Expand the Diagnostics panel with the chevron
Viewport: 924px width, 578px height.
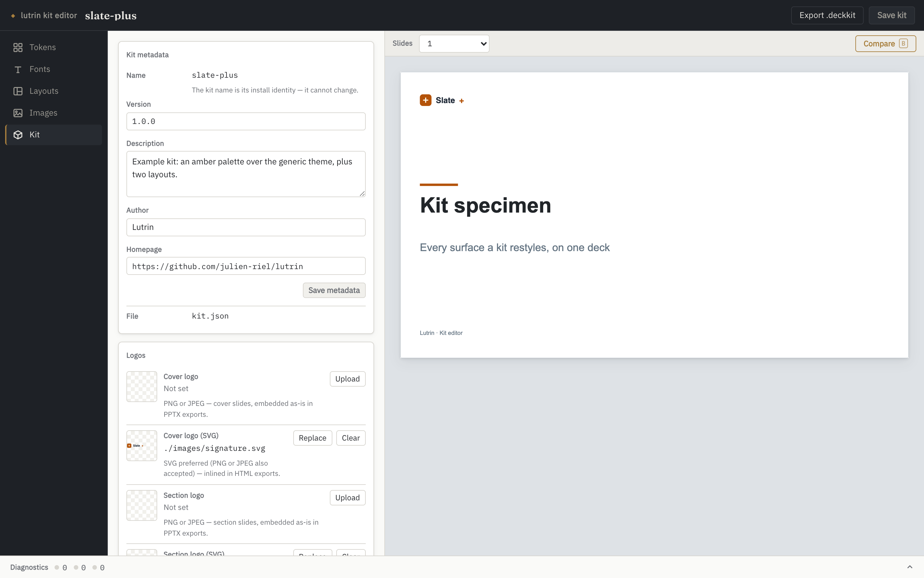tap(910, 567)
